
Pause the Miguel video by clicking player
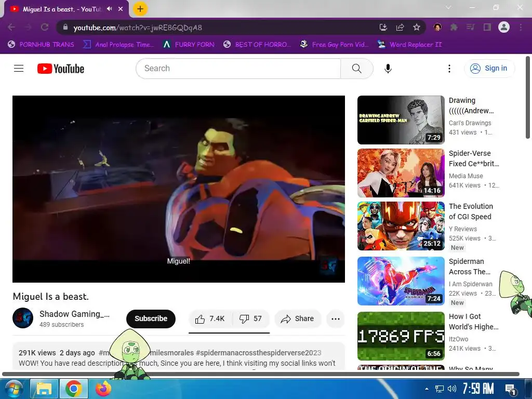click(179, 189)
